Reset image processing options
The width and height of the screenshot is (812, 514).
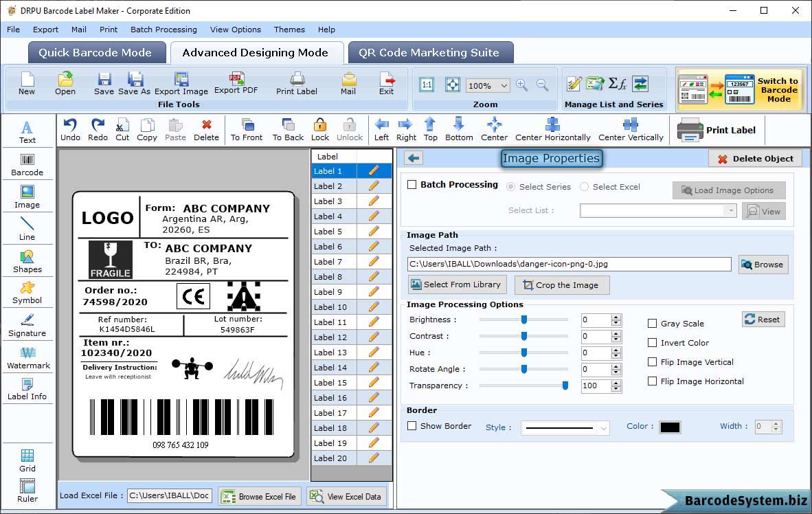click(763, 319)
